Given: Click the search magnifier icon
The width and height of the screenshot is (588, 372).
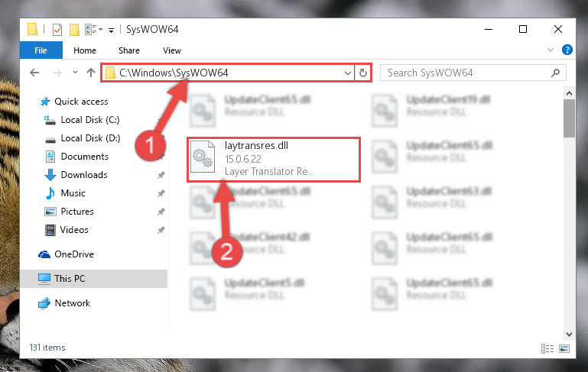Looking at the screenshot, I should coord(555,73).
